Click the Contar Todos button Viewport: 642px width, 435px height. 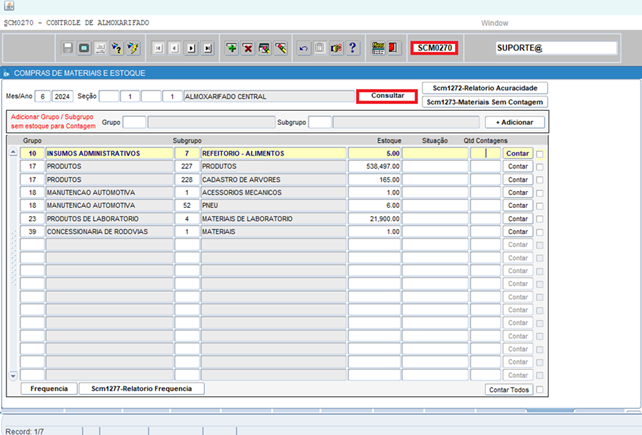(x=509, y=390)
